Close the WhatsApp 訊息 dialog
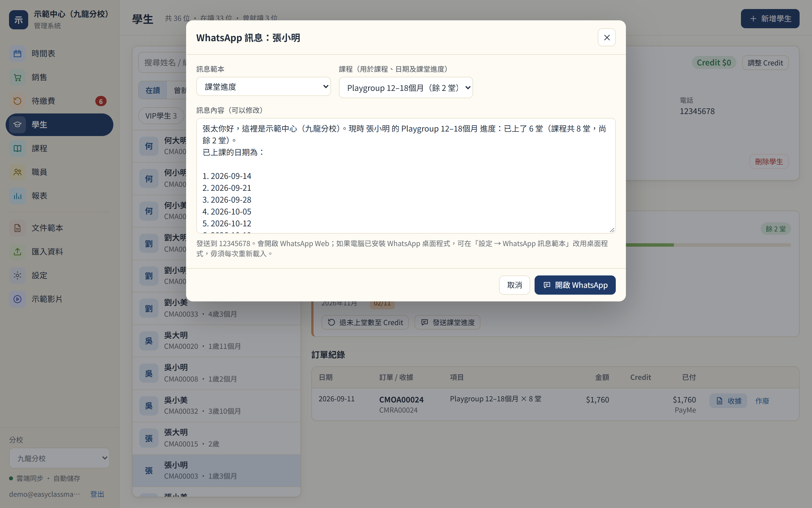 607,37
